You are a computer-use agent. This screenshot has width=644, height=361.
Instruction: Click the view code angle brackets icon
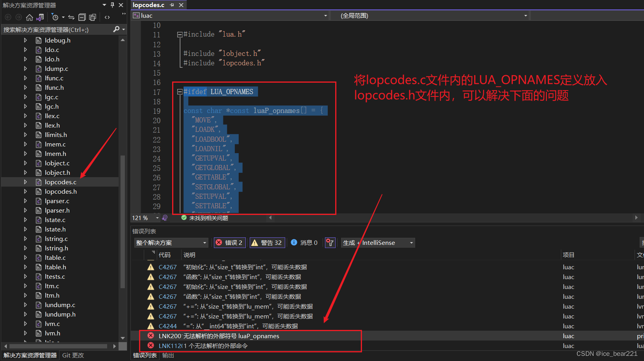click(x=107, y=17)
